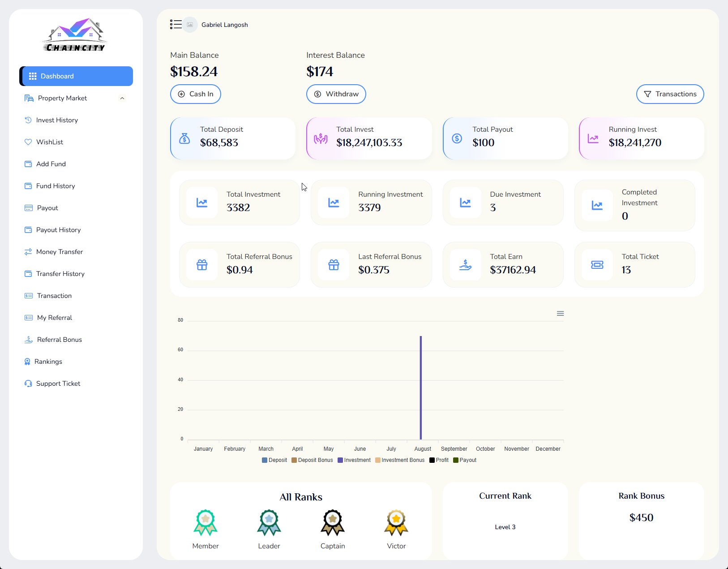728x569 pixels.
Task: Click the Money Transfer arrows icon
Action: [28, 252]
